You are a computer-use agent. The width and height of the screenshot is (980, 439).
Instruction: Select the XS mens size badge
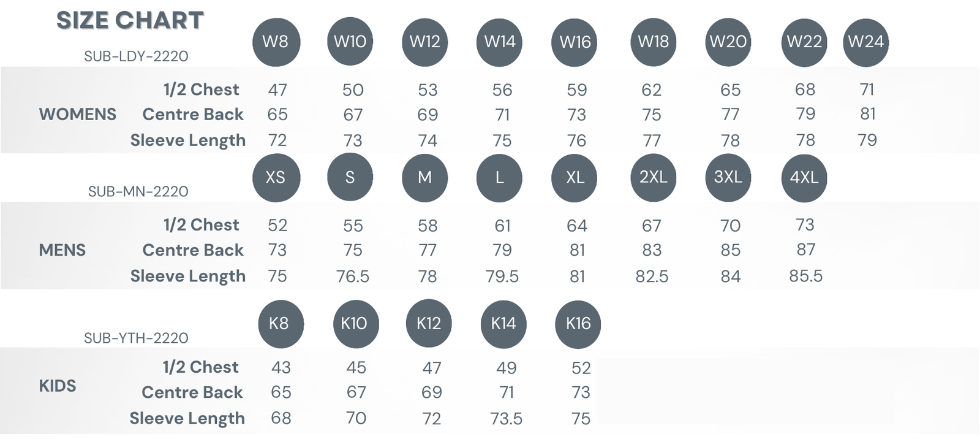click(x=276, y=178)
